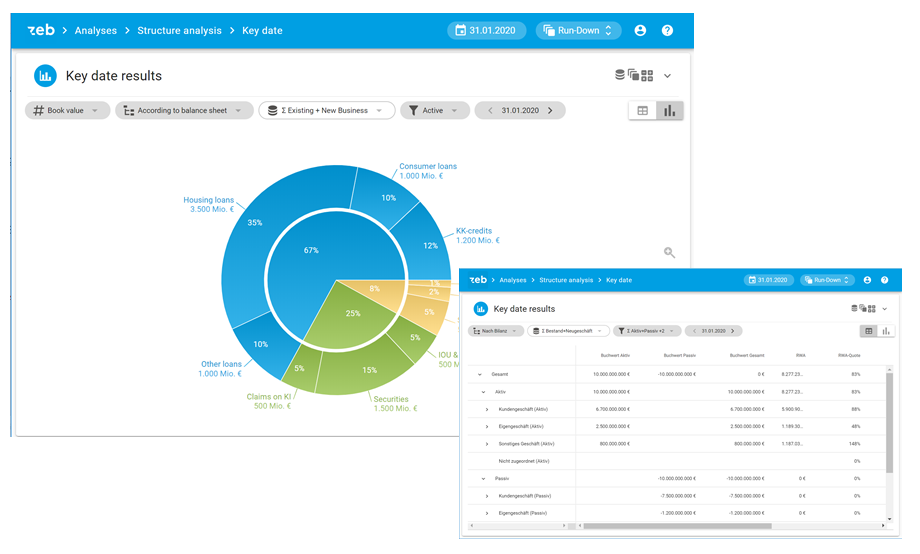Switch to bar chart view in main panel
This screenshot has width=920, height=554.
point(670,111)
